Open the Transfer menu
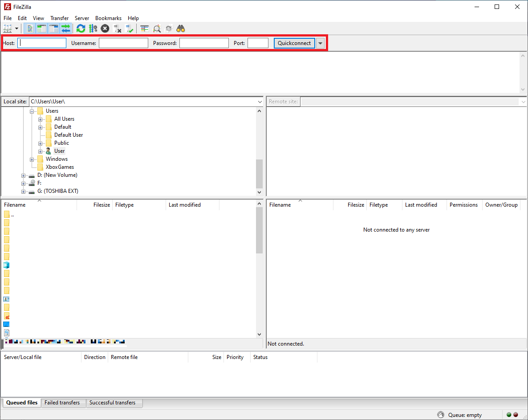The image size is (528, 420). coord(60,18)
